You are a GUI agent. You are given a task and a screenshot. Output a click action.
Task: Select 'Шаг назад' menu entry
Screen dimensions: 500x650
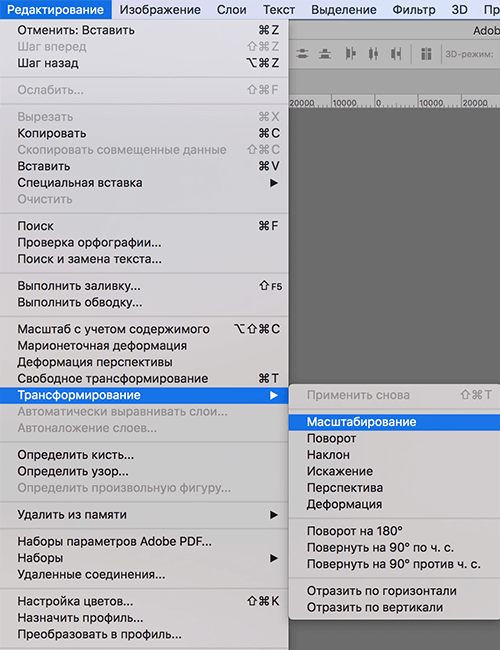tap(144, 63)
